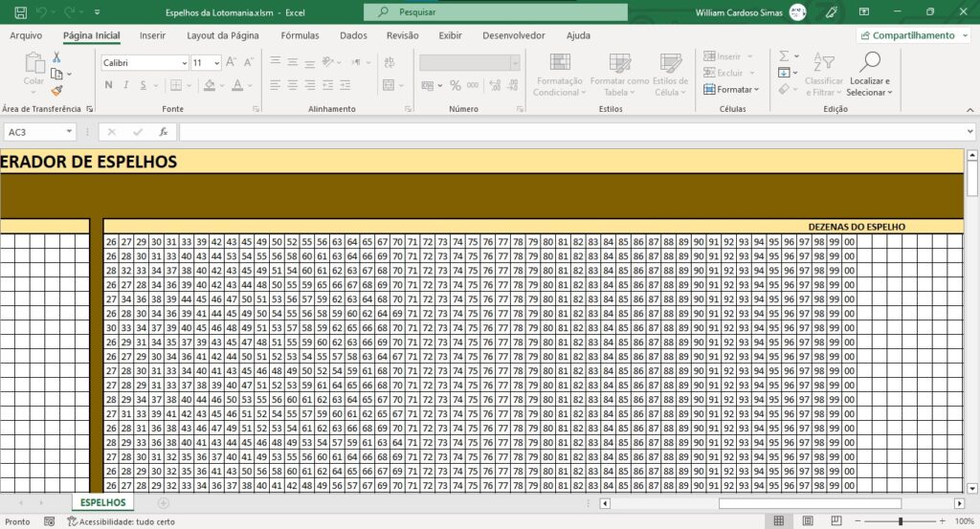Align text right
The width and height of the screenshot is (980, 529).
click(x=310, y=85)
